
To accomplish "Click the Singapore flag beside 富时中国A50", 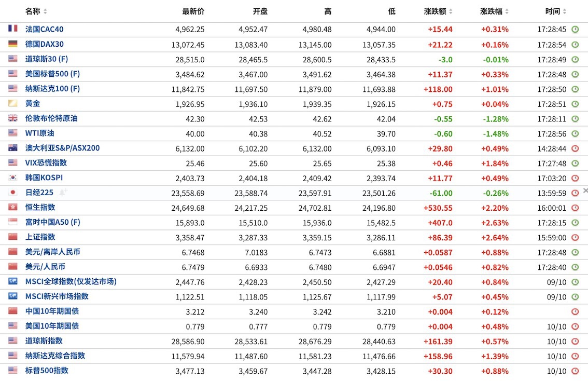I will tap(13, 222).
